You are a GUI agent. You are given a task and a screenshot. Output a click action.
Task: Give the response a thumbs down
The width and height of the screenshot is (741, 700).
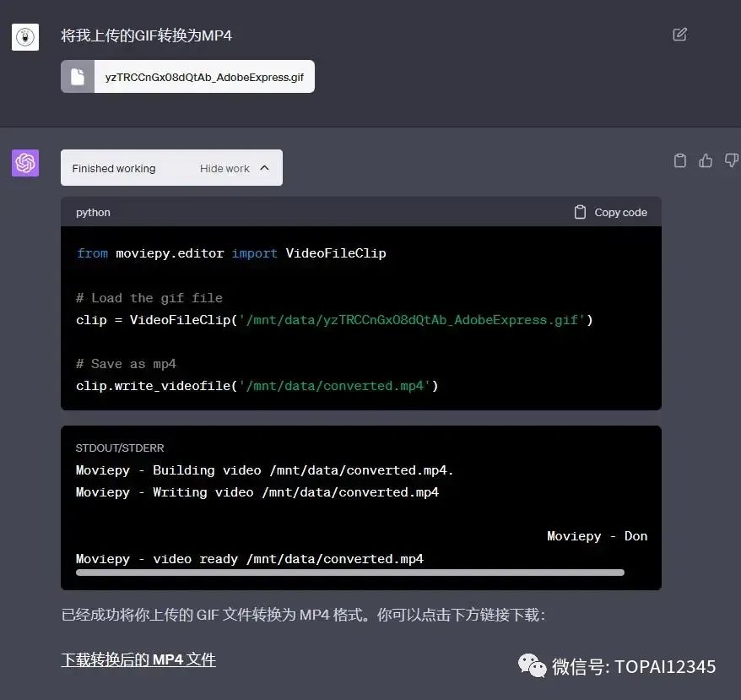[x=731, y=160]
